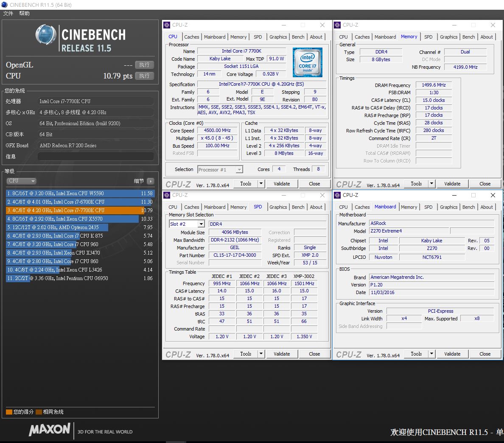Click the MAXON logo at bottom

point(50,429)
